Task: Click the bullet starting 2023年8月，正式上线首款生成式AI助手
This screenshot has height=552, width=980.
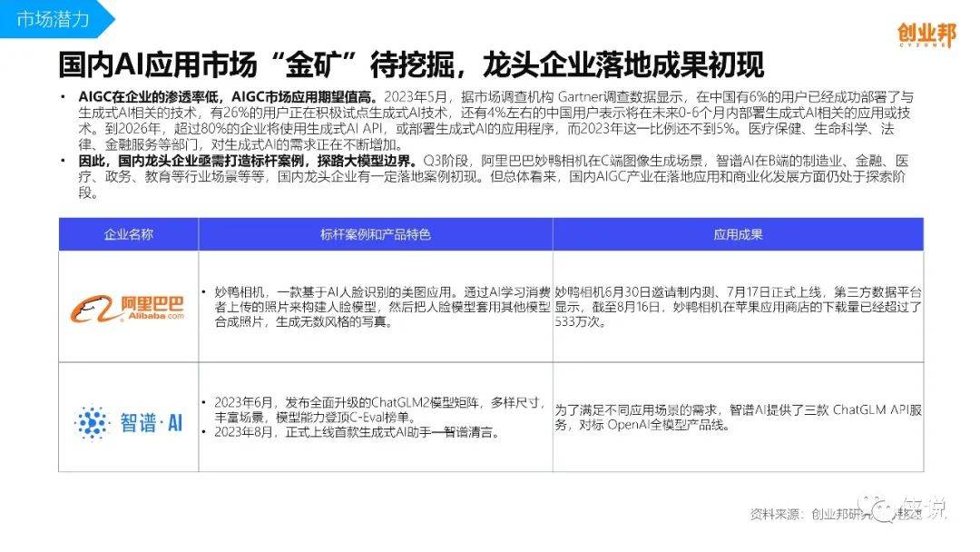Action: pyautogui.click(x=357, y=432)
